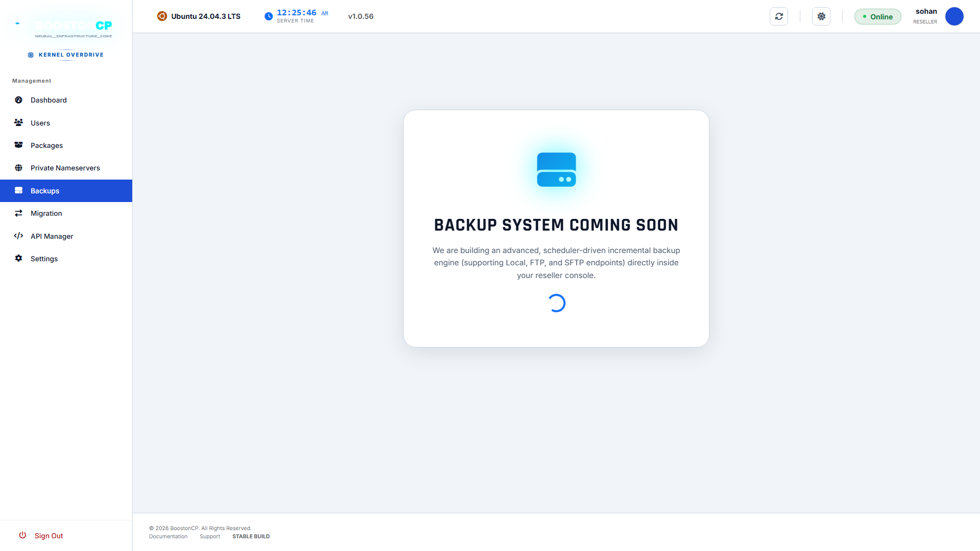This screenshot has height=551, width=980.
Task: Click the Online status badge
Action: pos(878,17)
